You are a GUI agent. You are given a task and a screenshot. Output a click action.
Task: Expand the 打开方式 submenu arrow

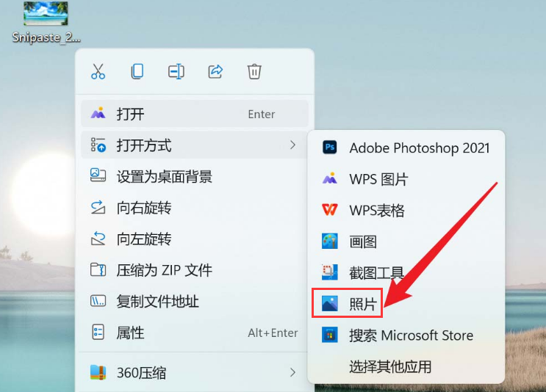pyautogui.click(x=292, y=145)
